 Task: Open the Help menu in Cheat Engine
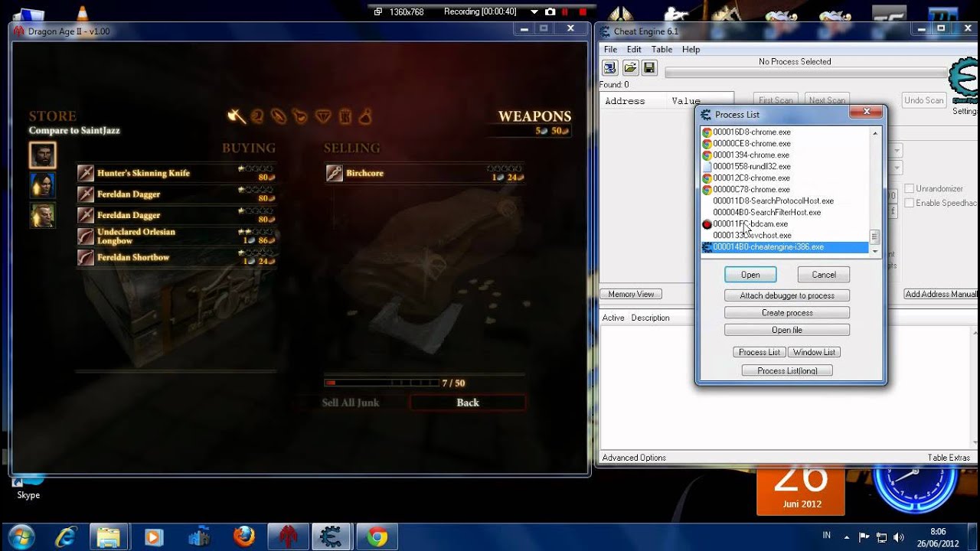click(691, 50)
